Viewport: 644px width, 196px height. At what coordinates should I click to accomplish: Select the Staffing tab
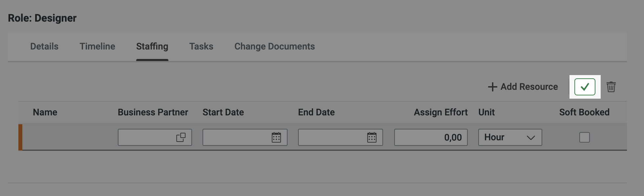tap(152, 47)
